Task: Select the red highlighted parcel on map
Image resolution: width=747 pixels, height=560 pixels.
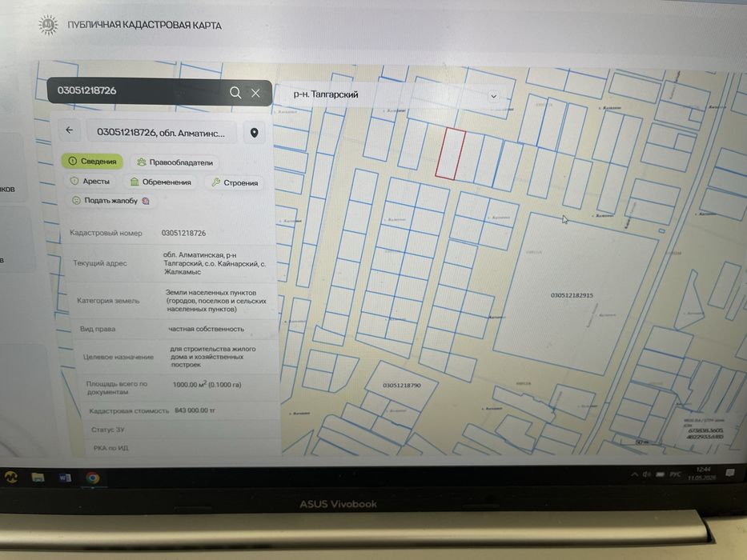Action: coord(450,154)
